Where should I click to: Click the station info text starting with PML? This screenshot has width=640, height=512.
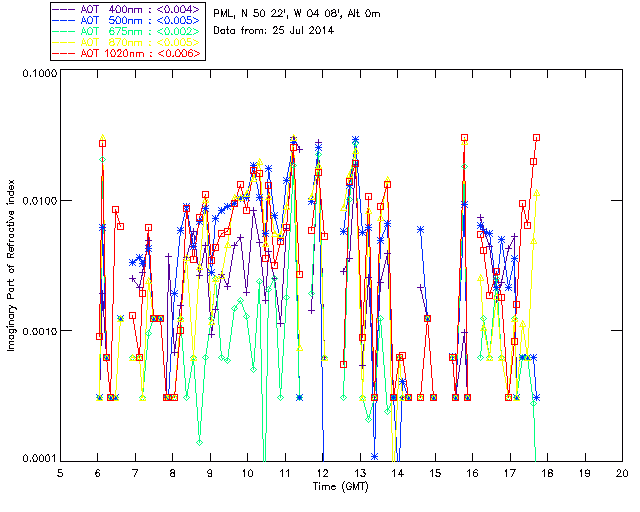tap(297, 14)
